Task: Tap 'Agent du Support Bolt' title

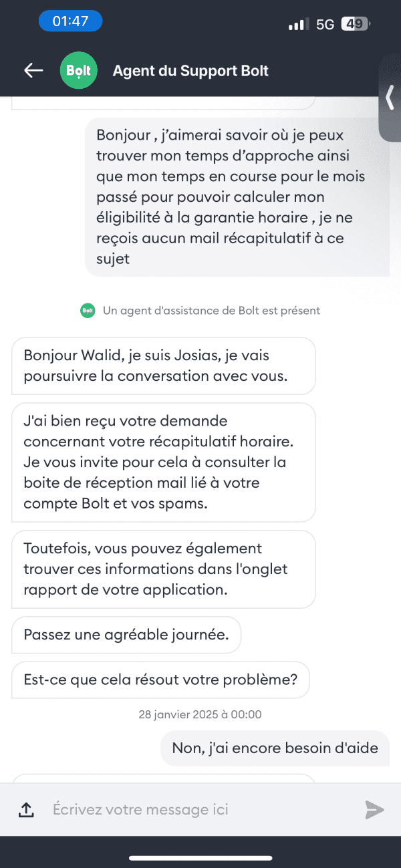Action: pyautogui.click(x=190, y=71)
